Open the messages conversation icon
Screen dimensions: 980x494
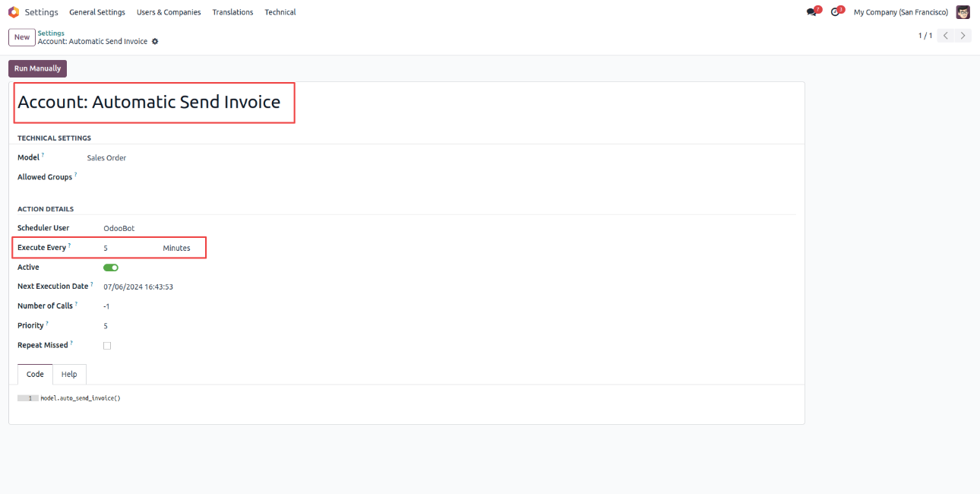coord(811,12)
